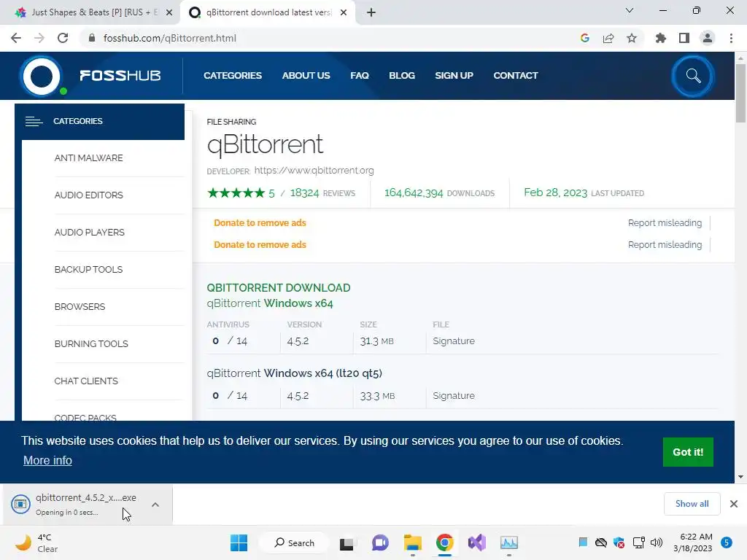Open the FossHub search magnifier

pyautogui.click(x=693, y=76)
